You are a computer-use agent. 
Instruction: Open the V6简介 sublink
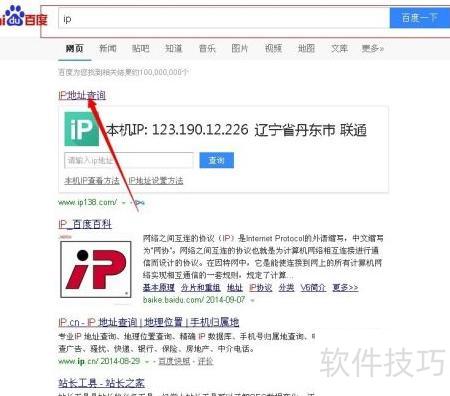coord(313,287)
